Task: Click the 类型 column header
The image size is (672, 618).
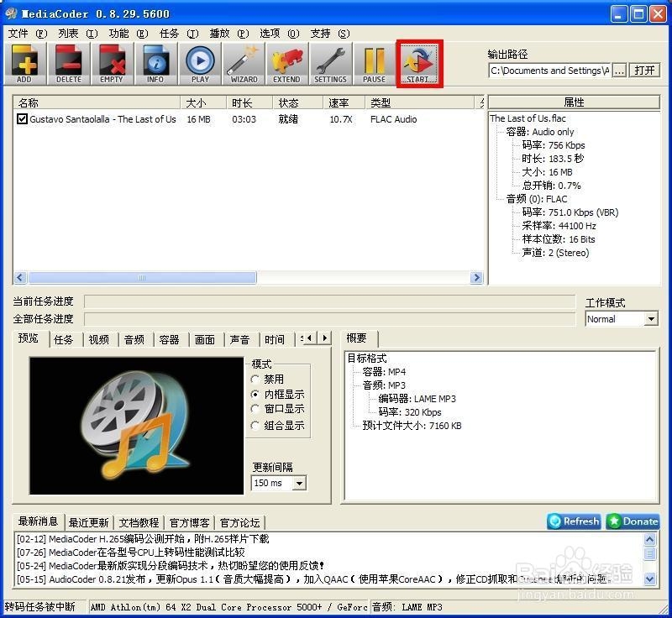Action: (x=420, y=102)
